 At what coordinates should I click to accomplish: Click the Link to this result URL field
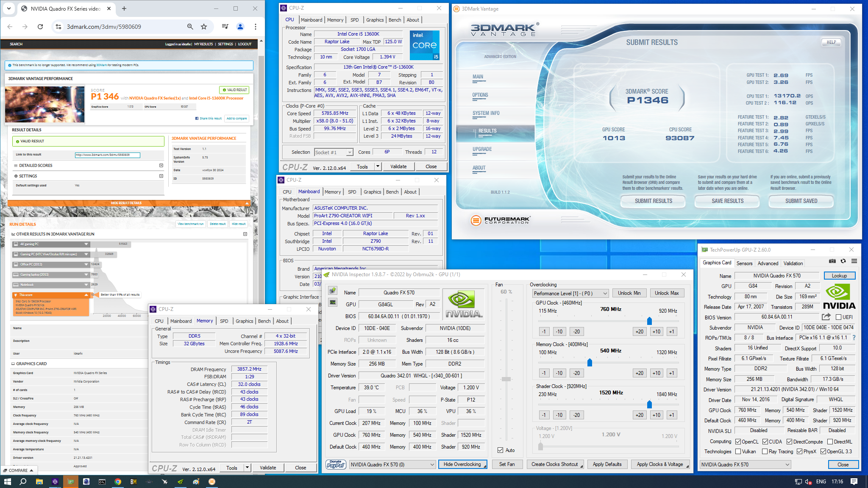coord(107,155)
